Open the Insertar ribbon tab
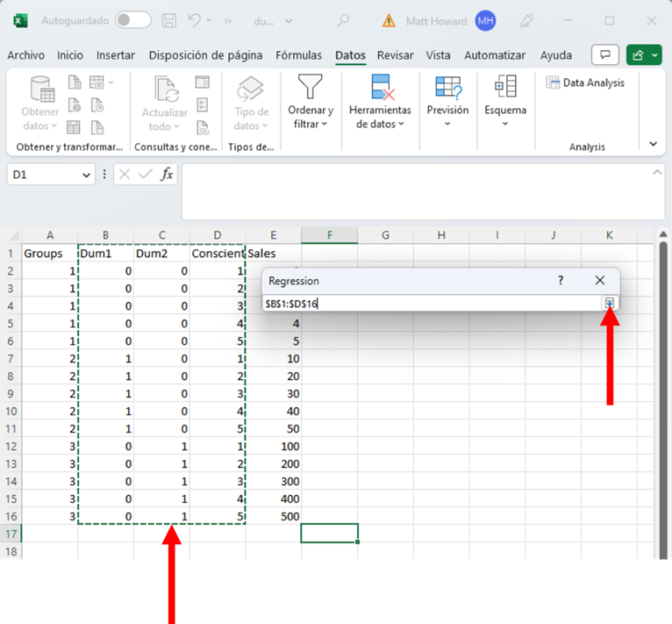The image size is (672, 624). (x=116, y=55)
